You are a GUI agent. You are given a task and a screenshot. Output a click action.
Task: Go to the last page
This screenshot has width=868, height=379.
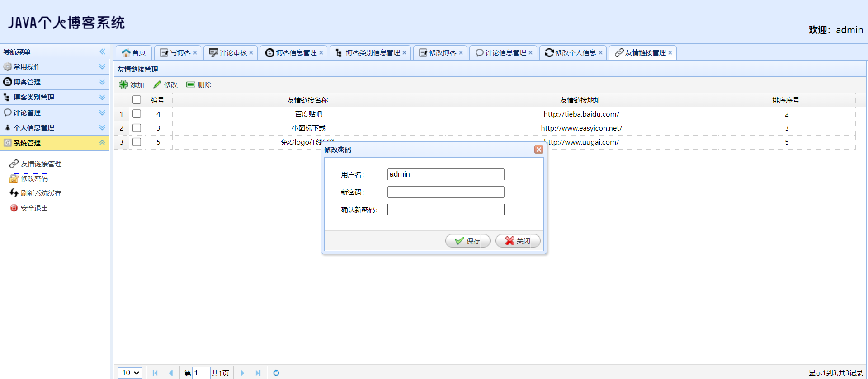[x=258, y=373]
